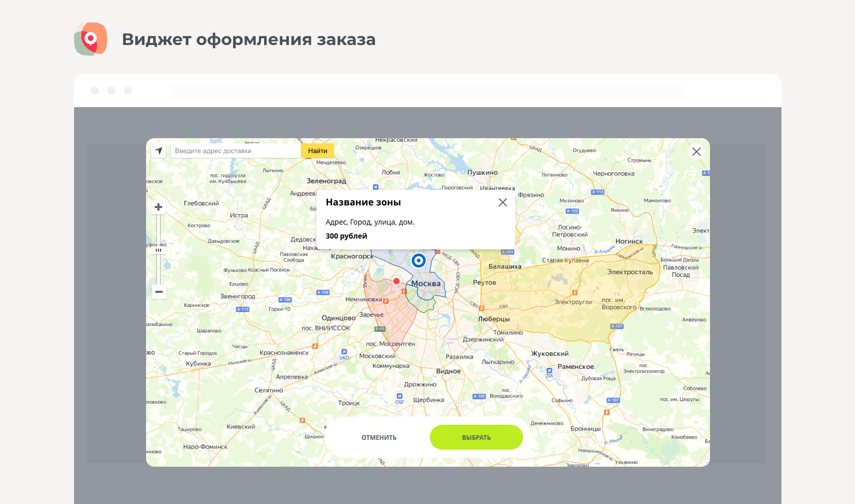Select the red dot marker on the map
Viewport: 855px width, 504px height.
[x=396, y=281]
